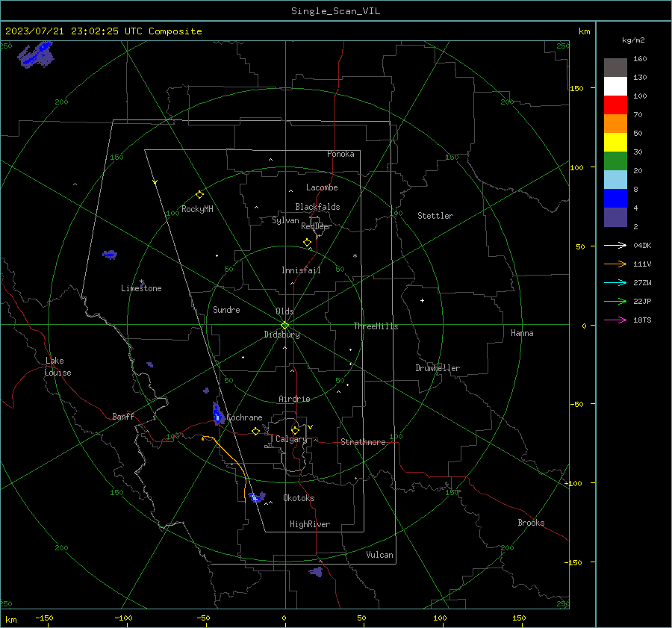Click the Hanna town label
The height and width of the screenshot is (628, 672).
(x=522, y=333)
